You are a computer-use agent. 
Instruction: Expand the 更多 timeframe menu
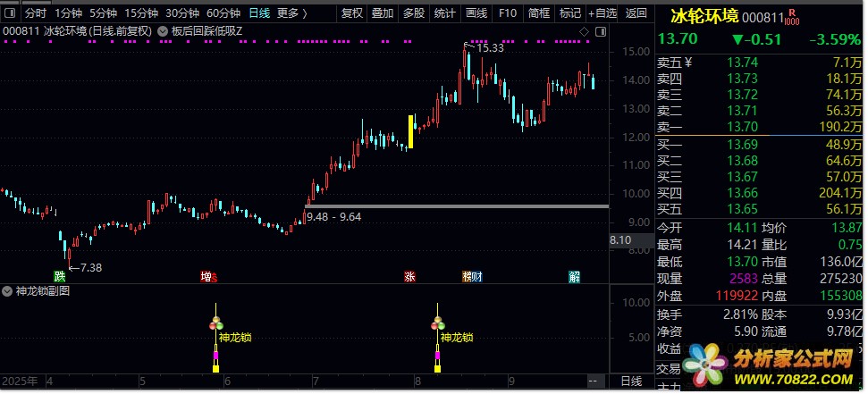coord(292,13)
